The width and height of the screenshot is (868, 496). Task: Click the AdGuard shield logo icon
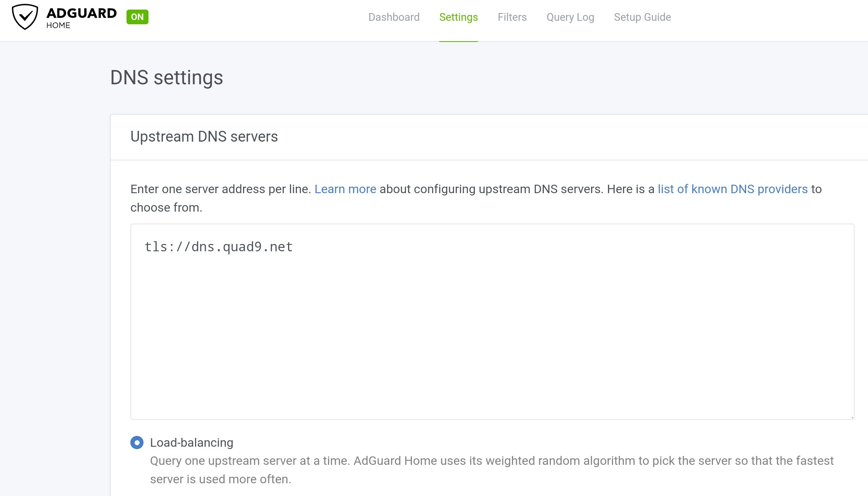click(x=25, y=17)
